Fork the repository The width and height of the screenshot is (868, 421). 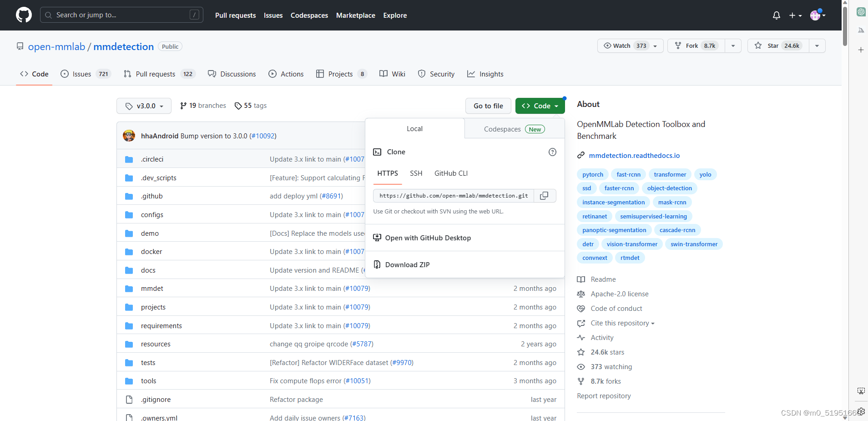[x=696, y=46]
